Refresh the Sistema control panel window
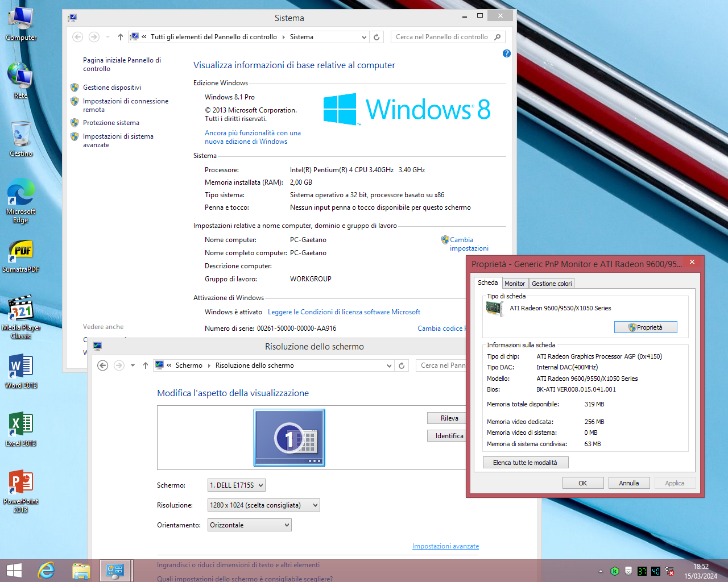Screen dimensions: 728x582 point(377,37)
